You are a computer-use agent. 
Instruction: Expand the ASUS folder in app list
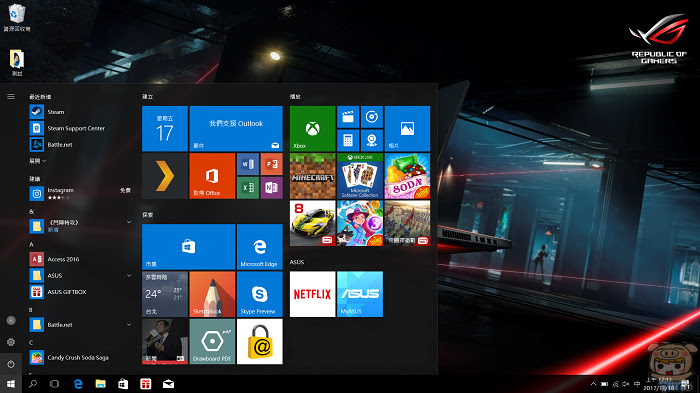tap(129, 276)
